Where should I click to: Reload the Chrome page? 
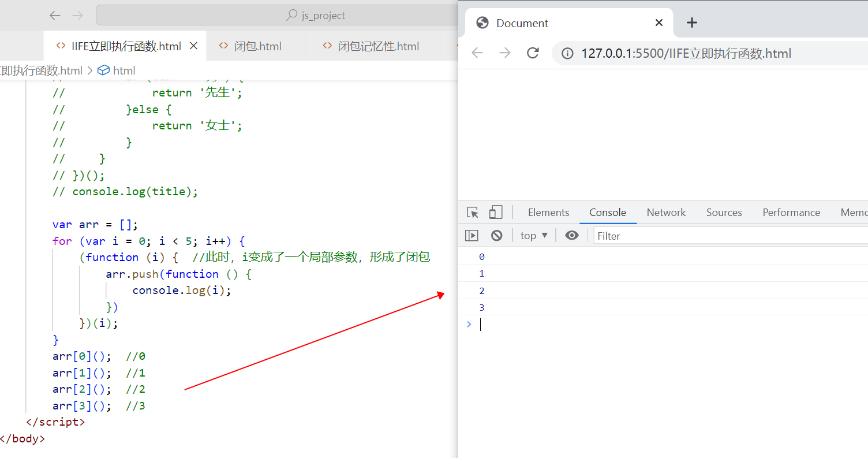(x=533, y=53)
